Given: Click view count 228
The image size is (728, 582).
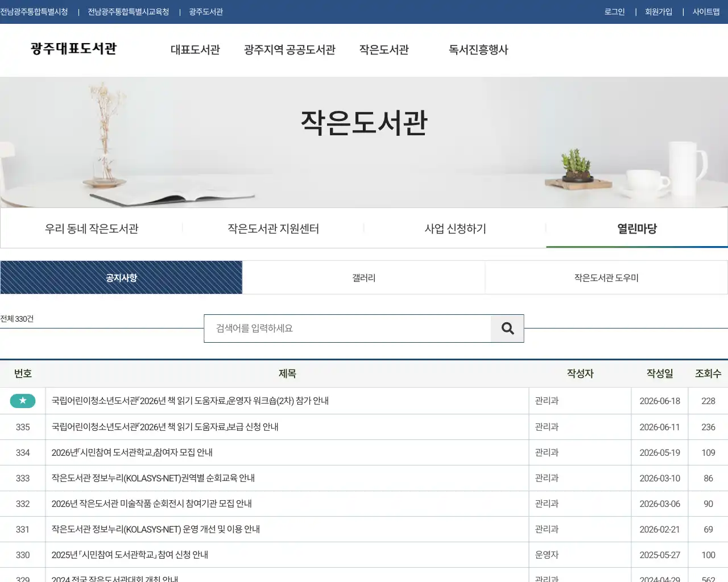Looking at the screenshot, I should [708, 401].
